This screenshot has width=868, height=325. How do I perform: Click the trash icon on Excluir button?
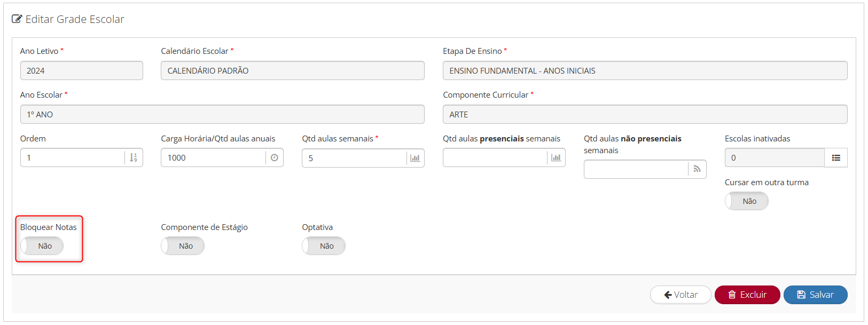(x=732, y=295)
